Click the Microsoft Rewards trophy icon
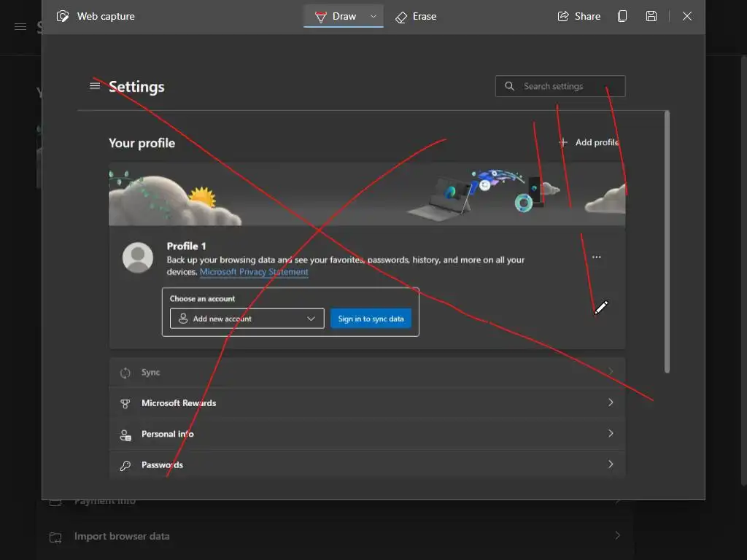The width and height of the screenshot is (747, 560). pyautogui.click(x=125, y=404)
